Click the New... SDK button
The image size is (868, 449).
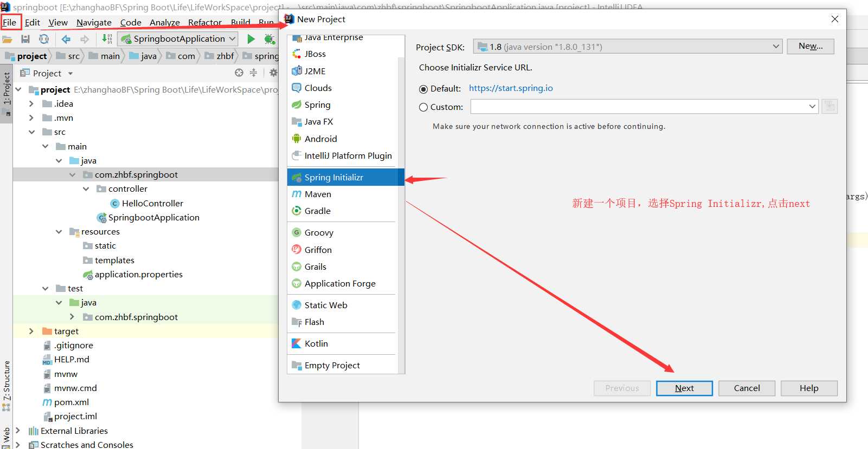[x=811, y=47]
